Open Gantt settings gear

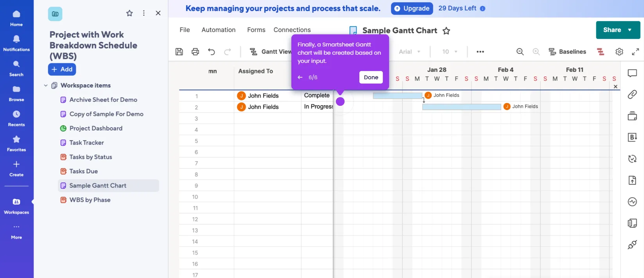click(619, 52)
